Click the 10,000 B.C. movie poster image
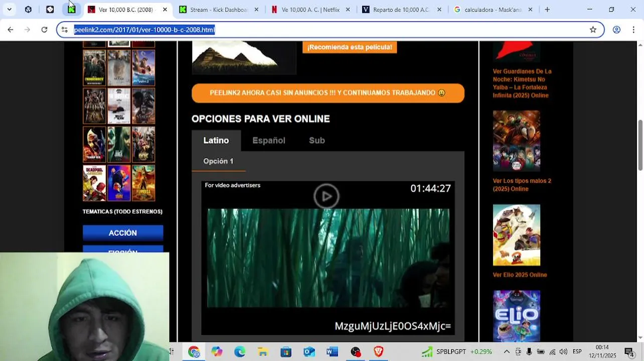 244,57
